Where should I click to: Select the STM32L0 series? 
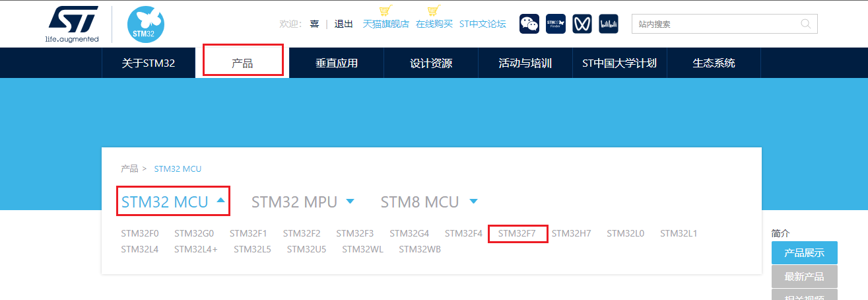coord(626,233)
